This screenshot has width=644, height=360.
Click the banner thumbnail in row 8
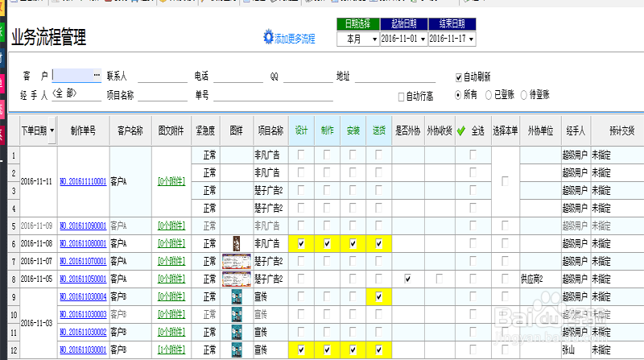[236, 279]
